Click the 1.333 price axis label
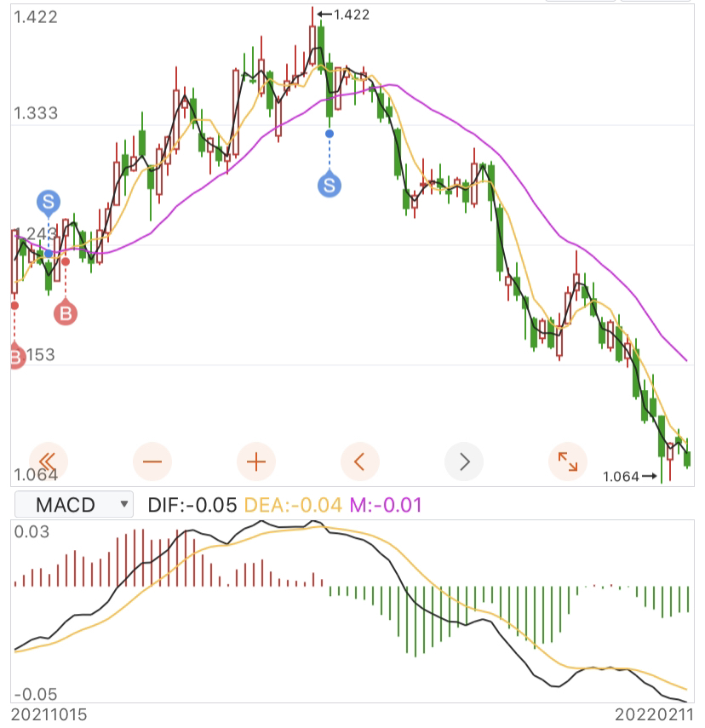 36,113
